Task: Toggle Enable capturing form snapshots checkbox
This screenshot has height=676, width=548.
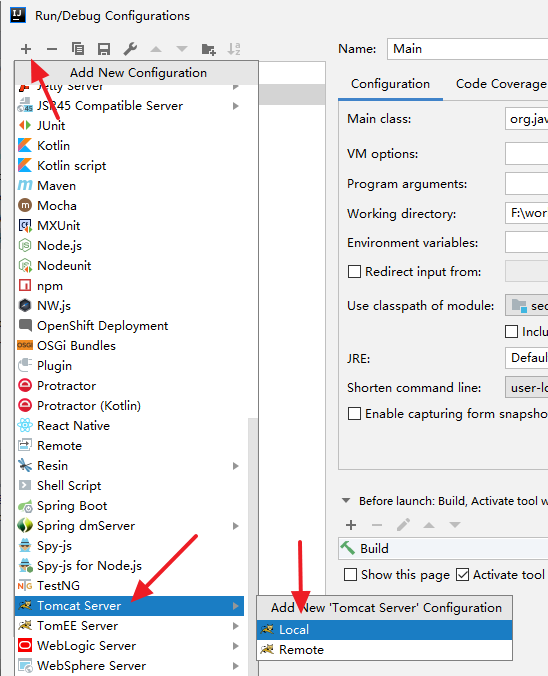Action: click(x=354, y=413)
